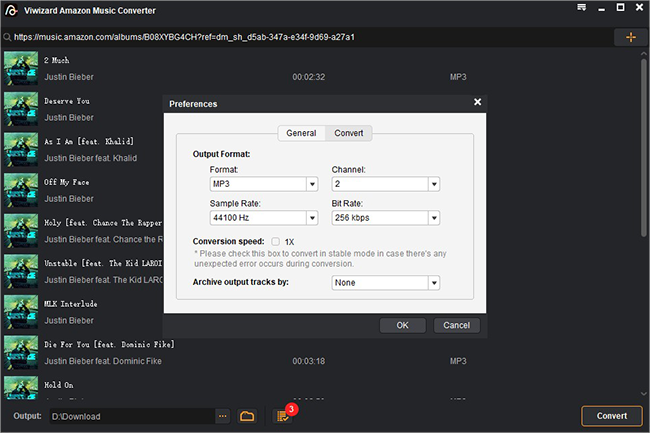Screen dimensions: 650x433
Task: Click the MP3 format label of Die For You
Action: tap(458, 361)
